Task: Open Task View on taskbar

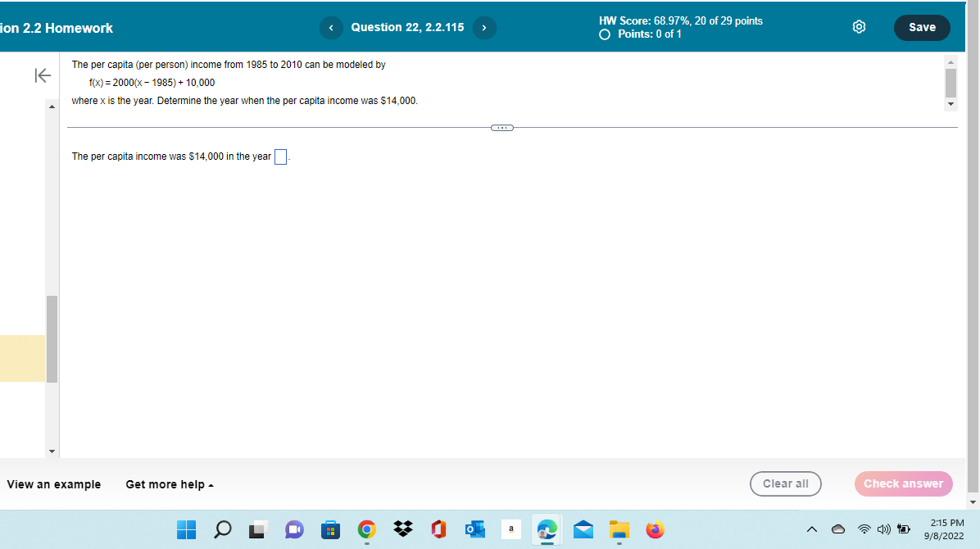Action: (258, 529)
